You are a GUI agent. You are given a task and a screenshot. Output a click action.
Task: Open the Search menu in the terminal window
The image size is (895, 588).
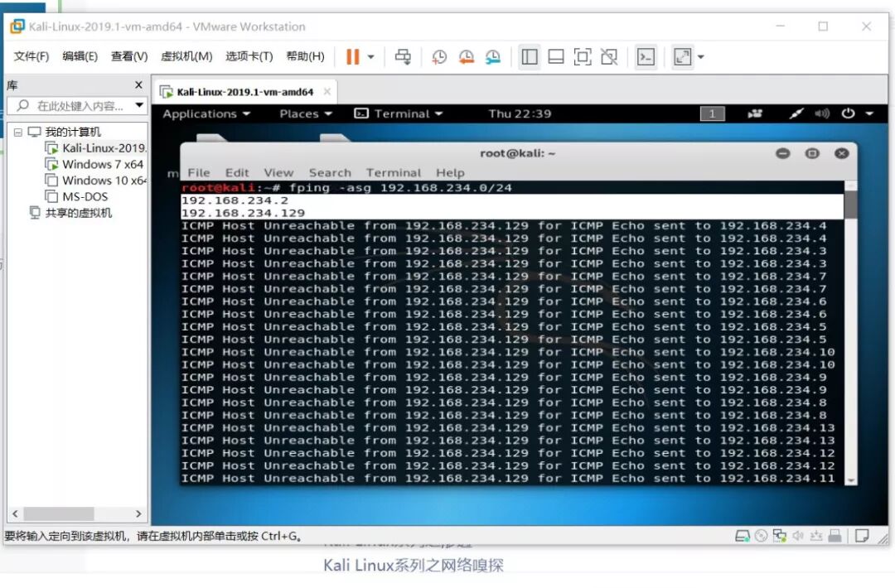coord(330,172)
